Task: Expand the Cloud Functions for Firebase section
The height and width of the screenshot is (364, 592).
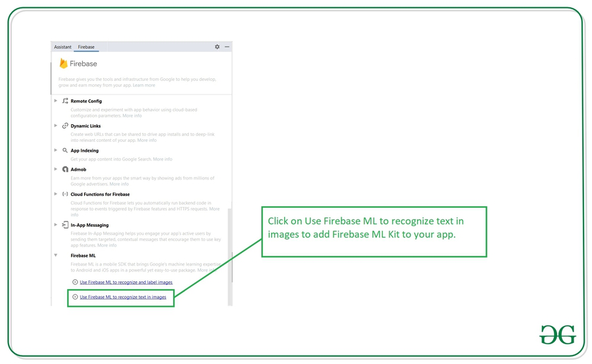Action: click(x=55, y=194)
